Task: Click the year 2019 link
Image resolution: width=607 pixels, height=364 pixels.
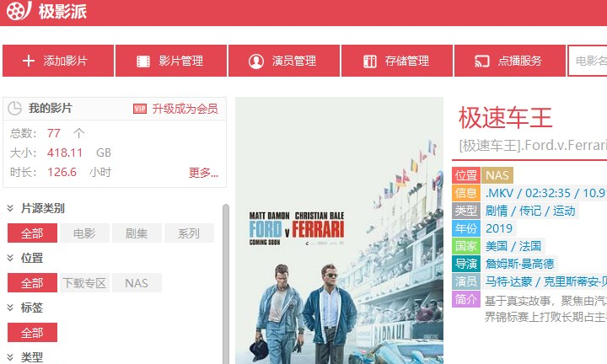Action: [499, 228]
